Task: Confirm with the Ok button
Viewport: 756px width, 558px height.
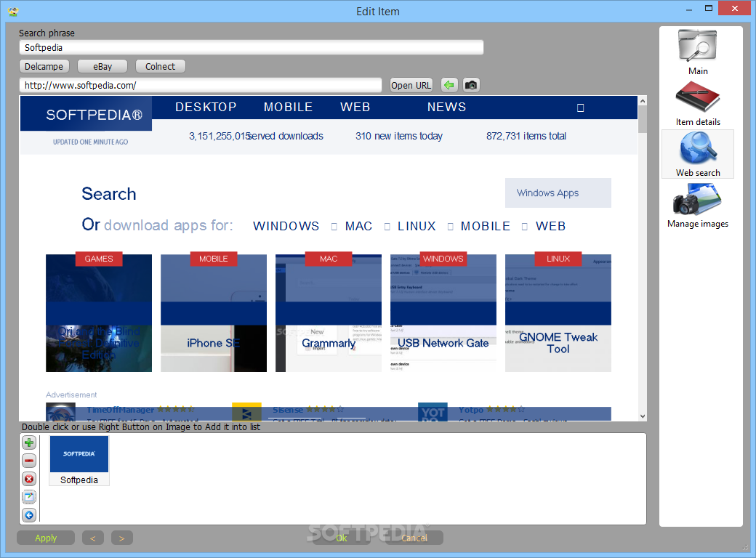Action: [x=342, y=538]
